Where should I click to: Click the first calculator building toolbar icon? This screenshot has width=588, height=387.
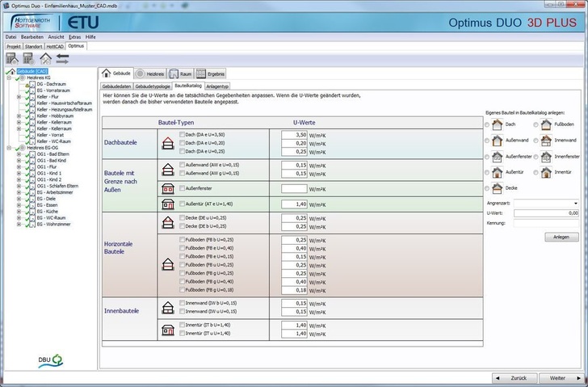coord(12,58)
